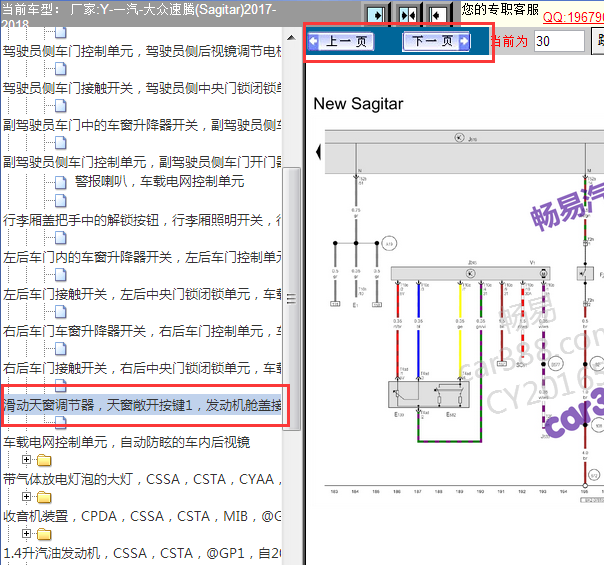Click the right-arrow pane layout icon in the top toolbar
The height and width of the screenshot is (565, 604).
(x=377, y=15)
